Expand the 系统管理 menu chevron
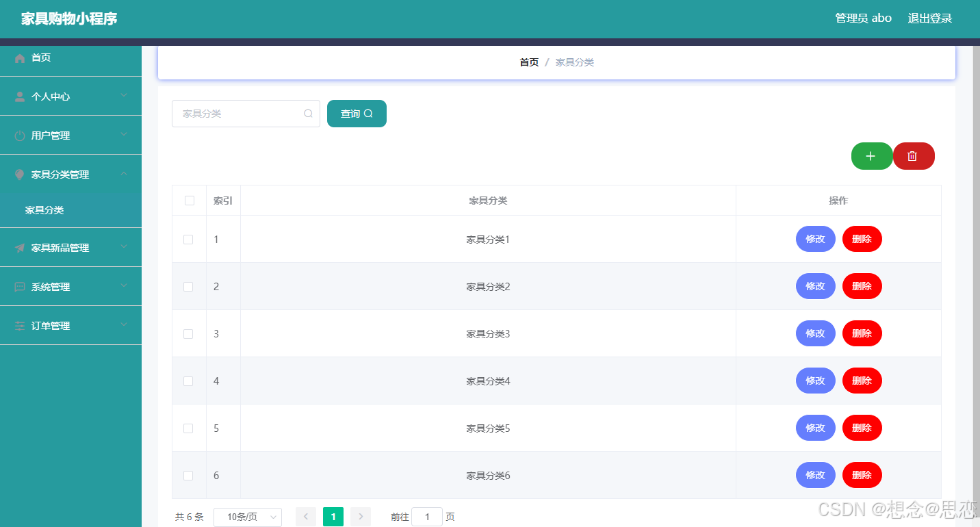Viewport: 980px width, 527px height. tap(124, 286)
